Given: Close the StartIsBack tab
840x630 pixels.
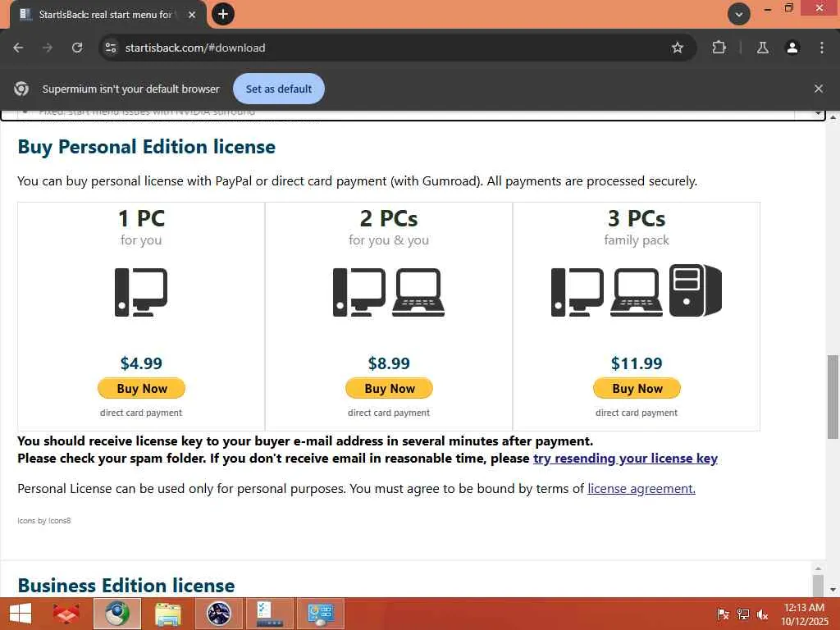Looking at the screenshot, I should [192, 15].
